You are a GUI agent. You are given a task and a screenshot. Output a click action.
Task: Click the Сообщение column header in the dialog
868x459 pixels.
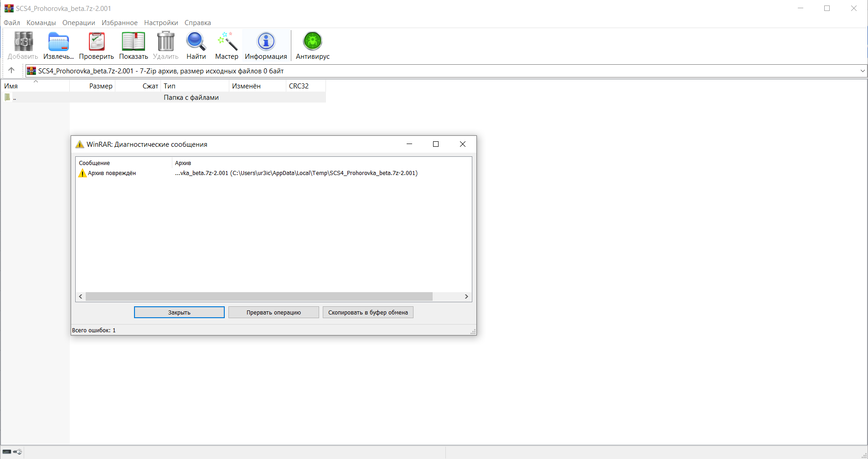tap(124, 163)
